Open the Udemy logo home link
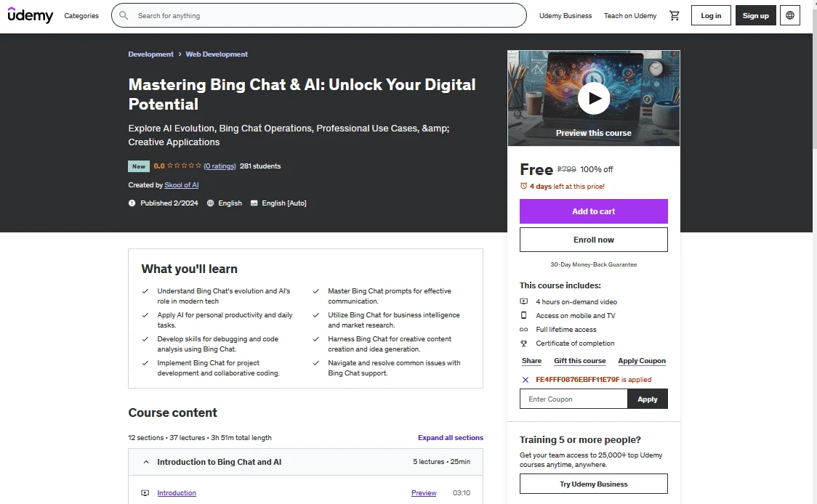This screenshot has height=504, width=817. pos(31,16)
